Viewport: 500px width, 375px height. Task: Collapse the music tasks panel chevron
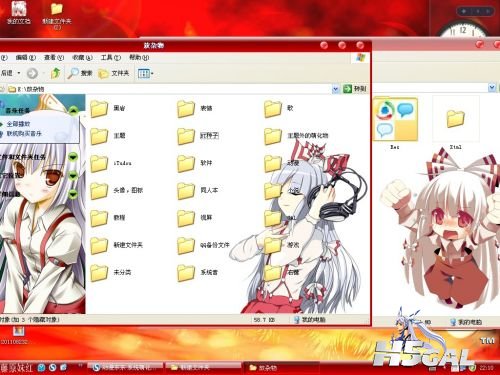(x=73, y=110)
